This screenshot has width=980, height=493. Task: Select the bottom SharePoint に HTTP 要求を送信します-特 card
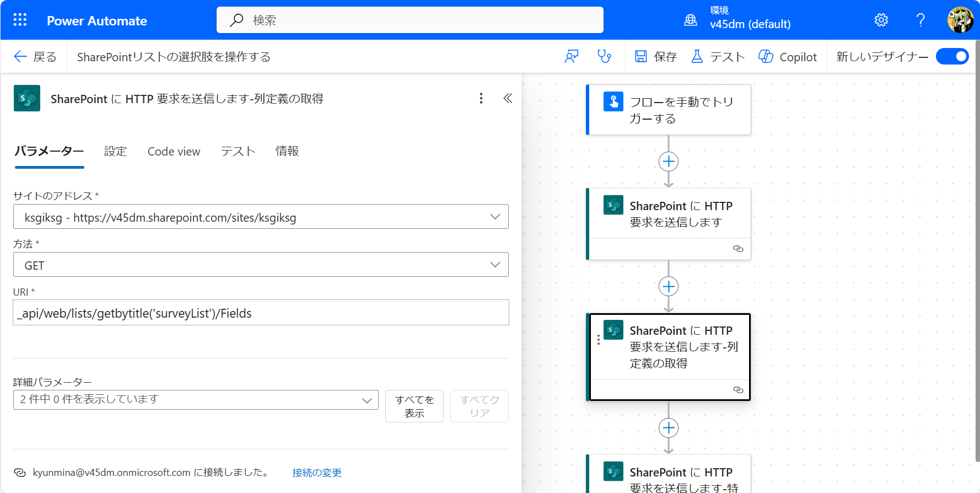coord(669,474)
